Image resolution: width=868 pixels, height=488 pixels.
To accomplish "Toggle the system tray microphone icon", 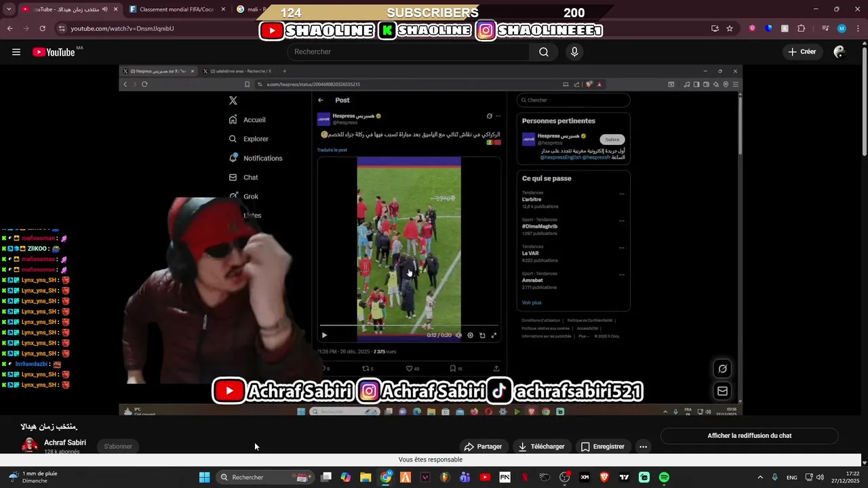I will (774, 477).
